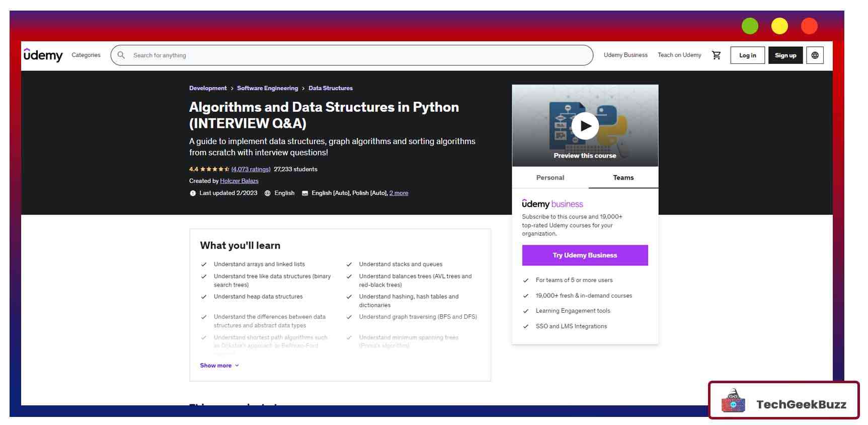Click the Log in button
868x425 pixels.
point(747,55)
